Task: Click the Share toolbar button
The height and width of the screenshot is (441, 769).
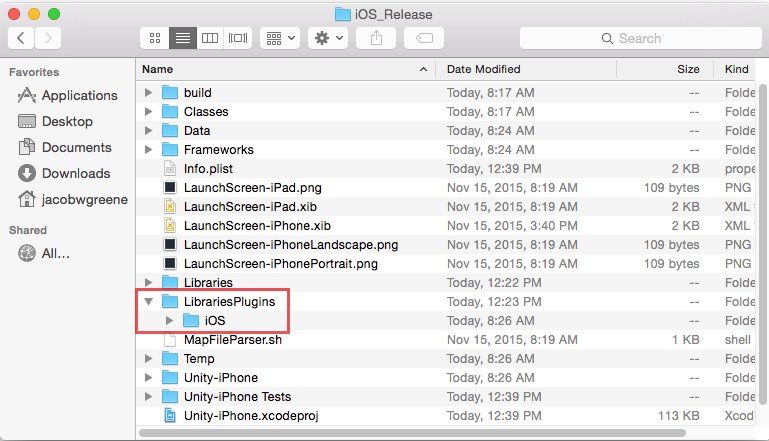Action: (376, 38)
